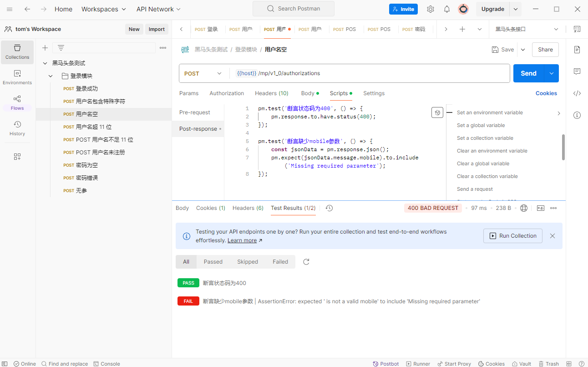Open the comments panel icon
This screenshot has width=588, height=367.
(577, 71)
